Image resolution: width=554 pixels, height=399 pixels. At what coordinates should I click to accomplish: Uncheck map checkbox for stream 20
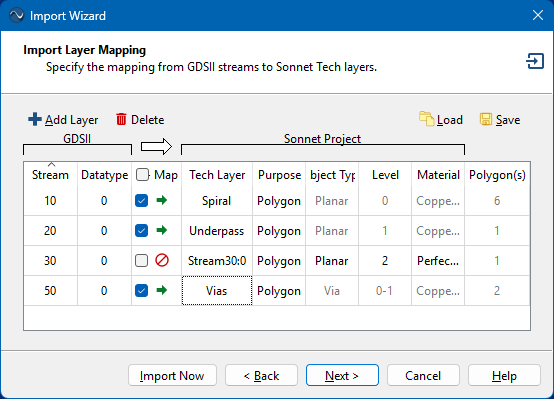pyautogui.click(x=141, y=231)
